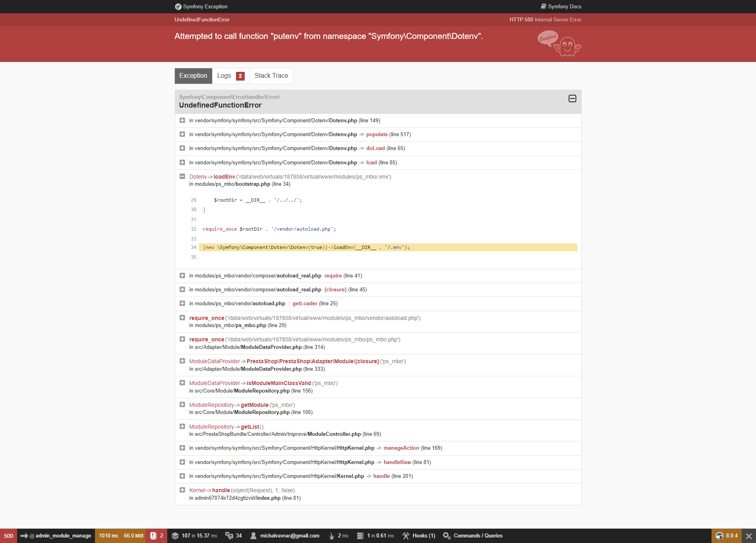
Task: Expand the populate line 517 trace
Action: pos(182,134)
